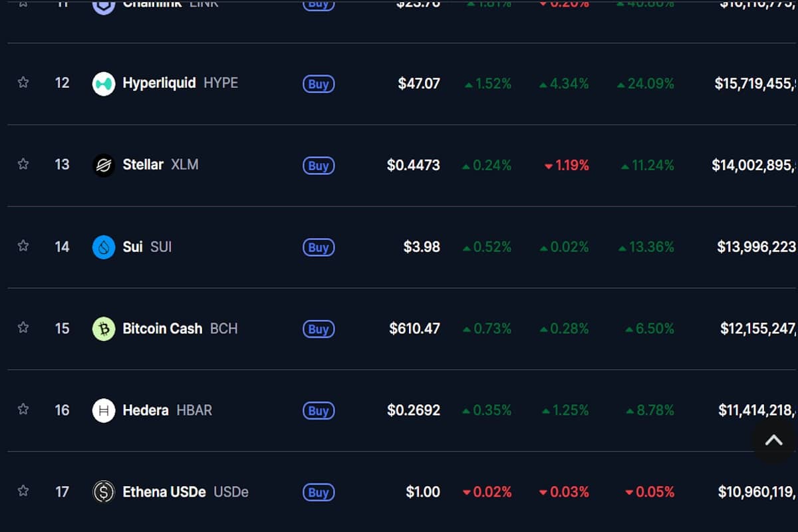798x532 pixels.
Task: Click the Sui water-drop logo icon
Action: click(104, 247)
